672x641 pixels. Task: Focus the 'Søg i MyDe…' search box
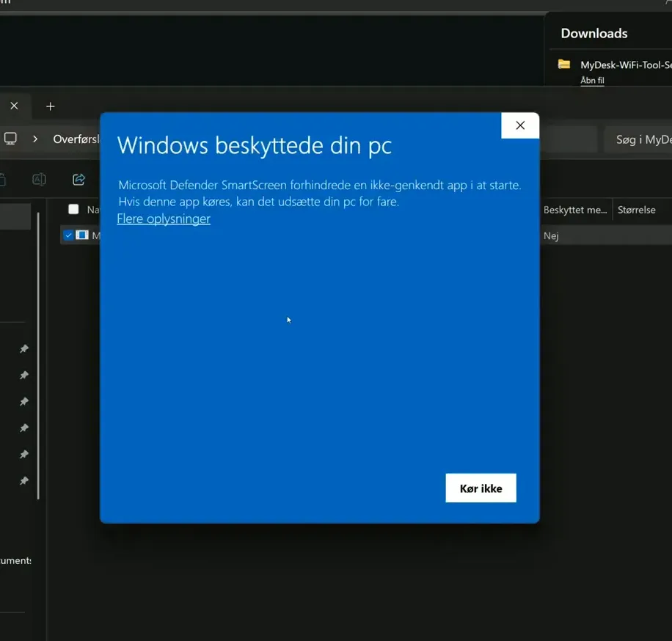[638, 139]
